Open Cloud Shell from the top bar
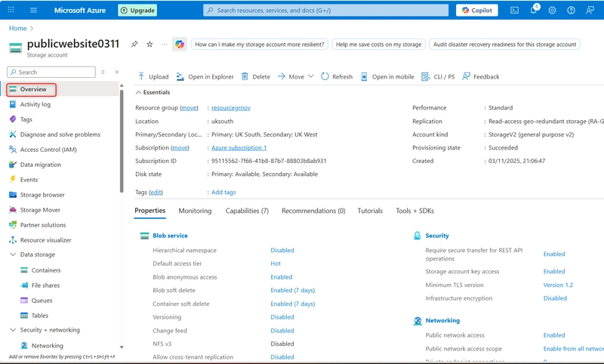The image size is (604, 364). (x=514, y=11)
